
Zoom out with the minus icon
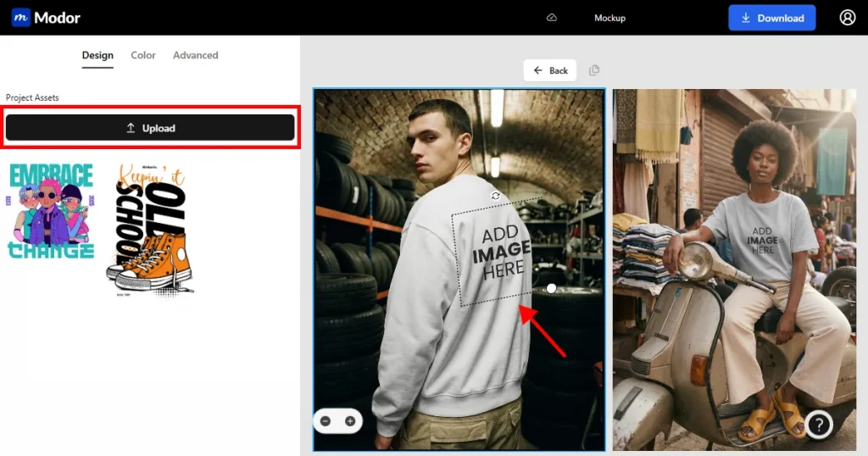325,421
